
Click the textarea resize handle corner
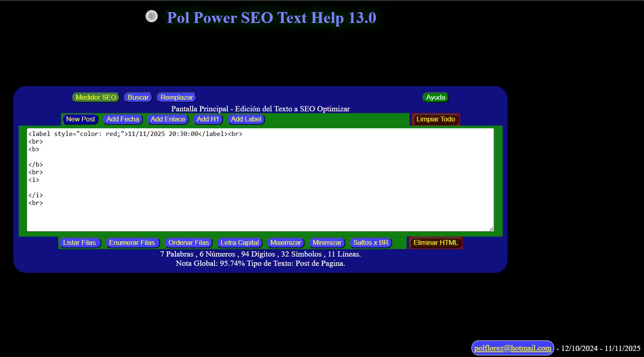point(491,229)
